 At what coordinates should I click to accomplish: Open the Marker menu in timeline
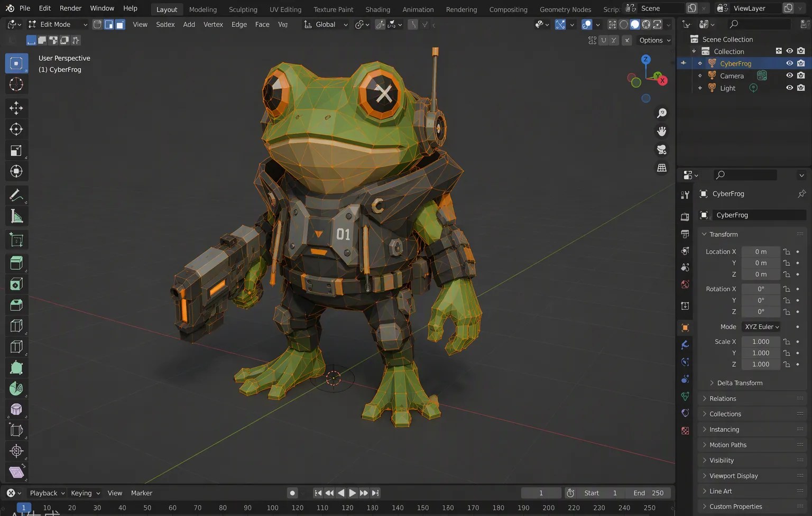[x=142, y=493]
